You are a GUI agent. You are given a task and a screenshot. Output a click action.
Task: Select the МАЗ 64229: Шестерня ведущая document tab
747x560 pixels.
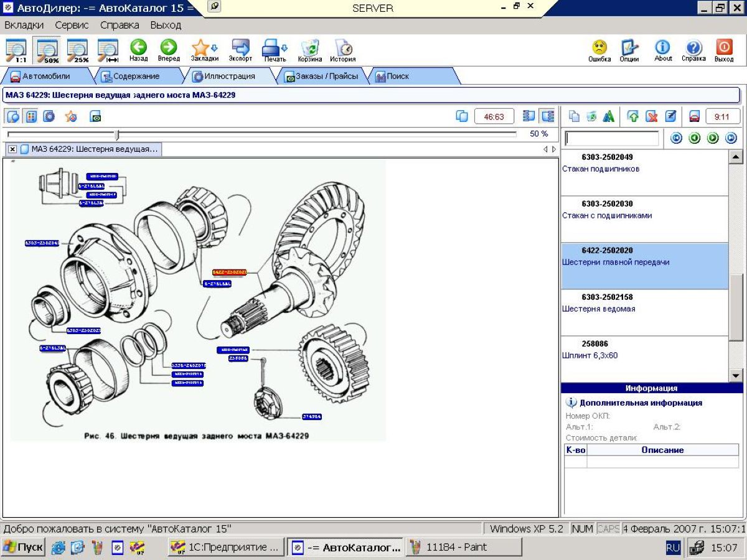pos(90,149)
